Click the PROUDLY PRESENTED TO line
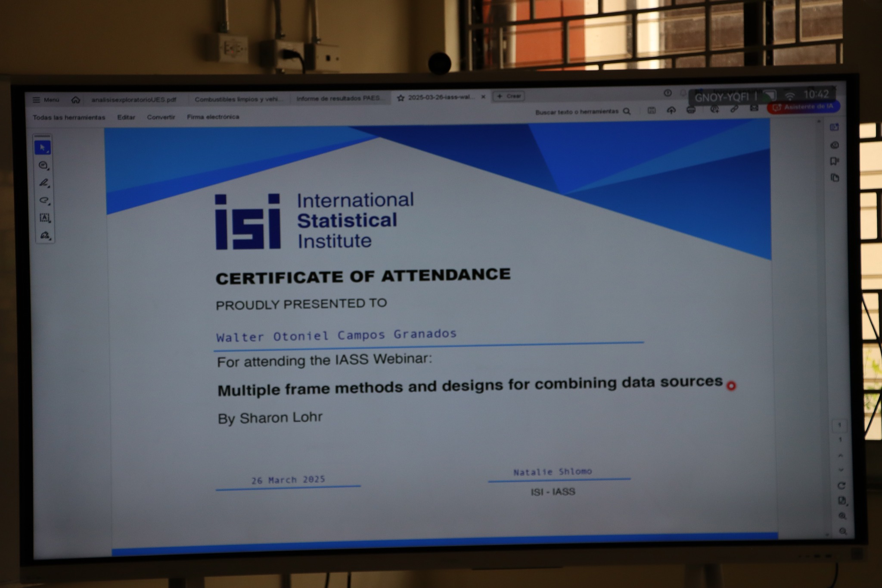 [x=301, y=304]
